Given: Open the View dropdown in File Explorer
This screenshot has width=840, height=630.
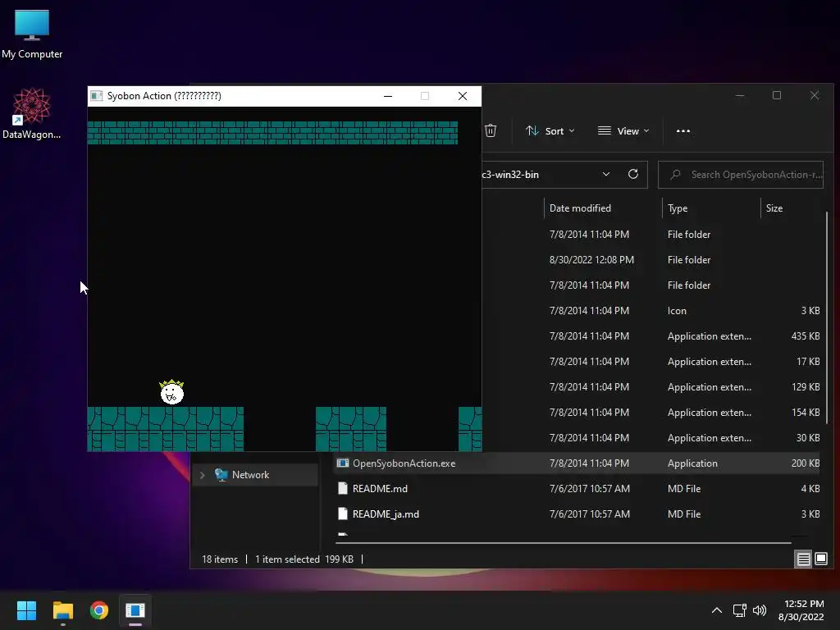Looking at the screenshot, I should tap(623, 130).
